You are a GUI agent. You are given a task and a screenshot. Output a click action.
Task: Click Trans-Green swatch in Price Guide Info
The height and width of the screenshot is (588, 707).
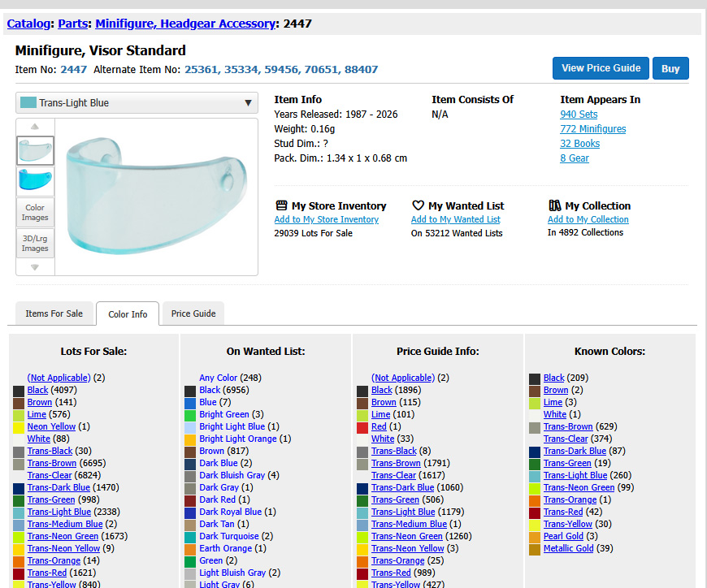pyautogui.click(x=362, y=500)
